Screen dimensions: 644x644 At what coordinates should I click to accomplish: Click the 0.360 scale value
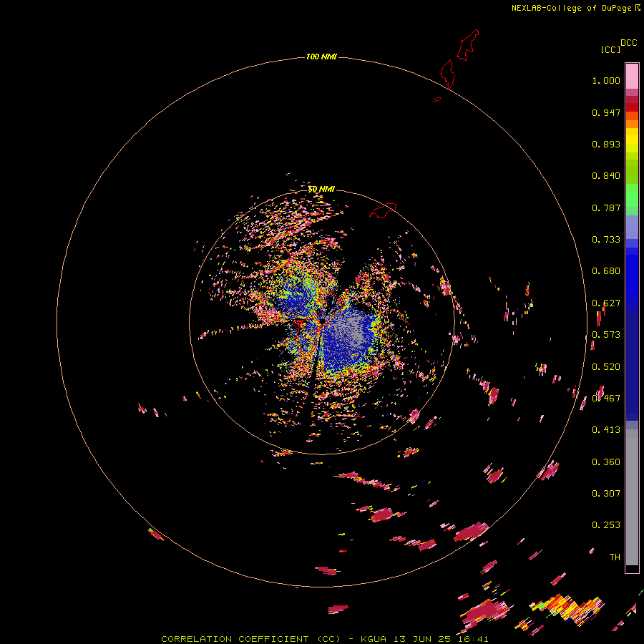pyautogui.click(x=606, y=462)
